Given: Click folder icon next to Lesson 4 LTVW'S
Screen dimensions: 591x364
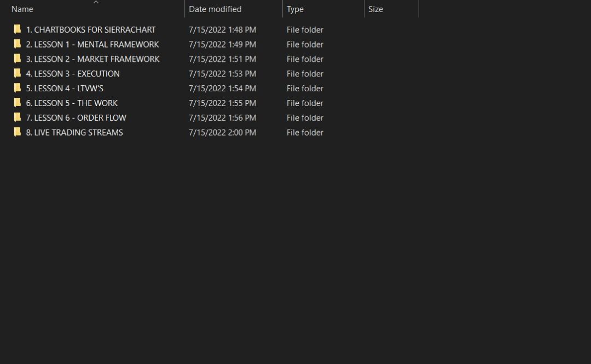Looking at the screenshot, I should pos(18,89).
